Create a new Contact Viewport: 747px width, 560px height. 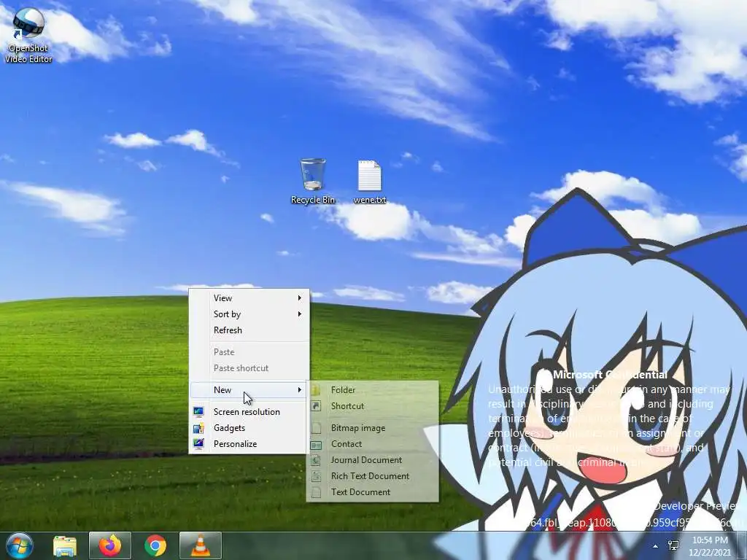373,444
